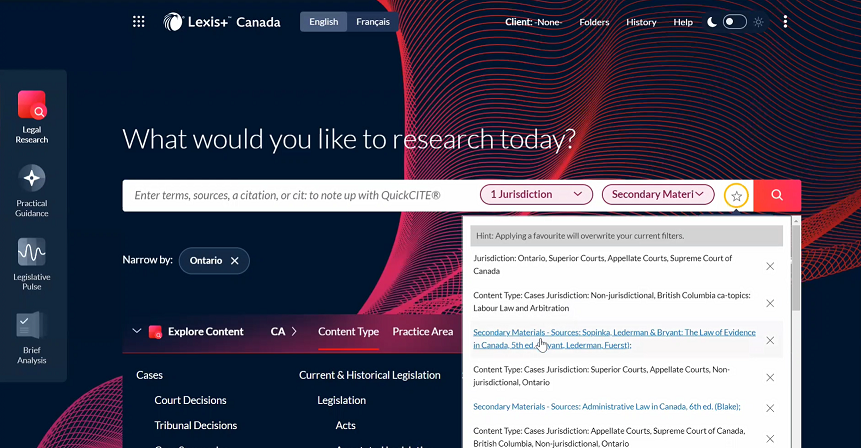Image resolution: width=861 pixels, height=448 pixels.
Task: Open the Secondary Materials content dropdown
Action: click(658, 194)
